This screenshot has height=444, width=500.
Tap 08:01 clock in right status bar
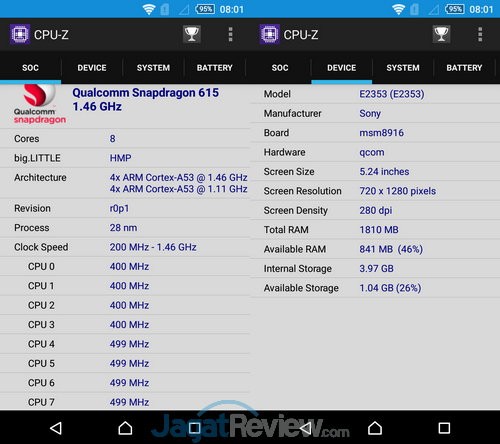[481, 9]
